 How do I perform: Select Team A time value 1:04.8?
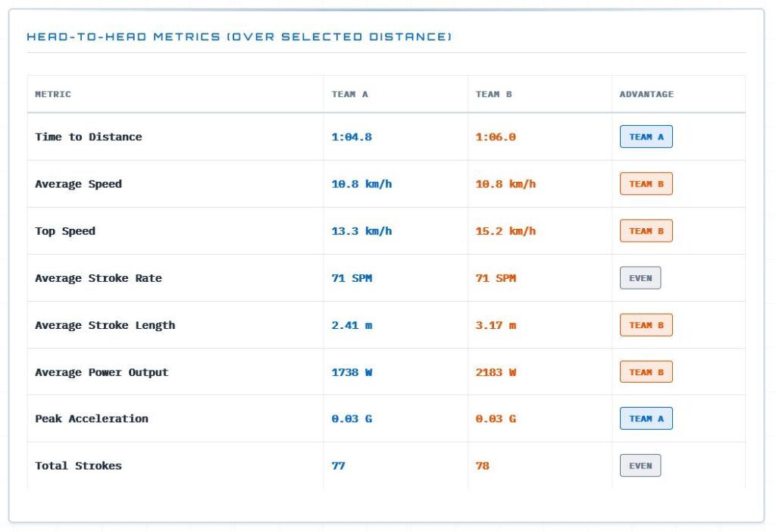point(352,137)
